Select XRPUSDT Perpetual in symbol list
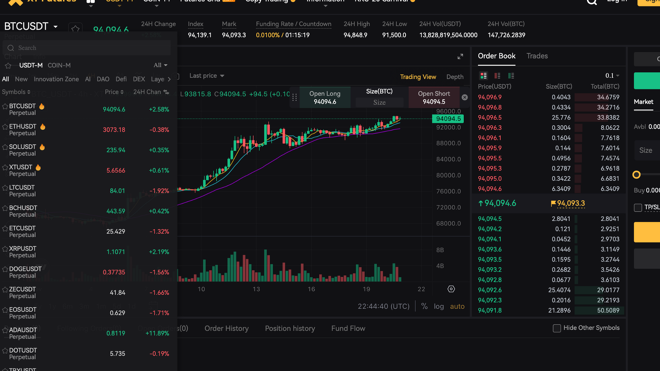 tap(88, 252)
